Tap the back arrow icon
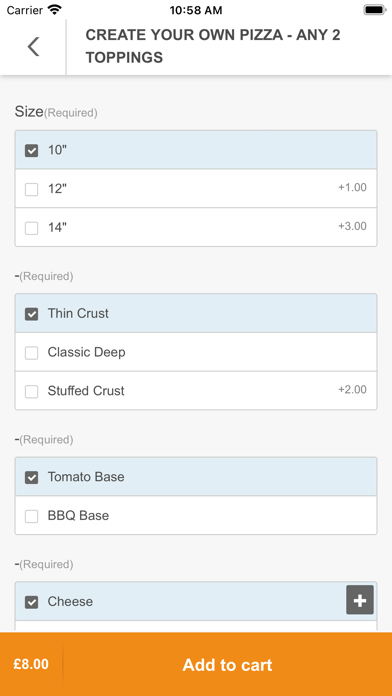Viewport: 392px width, 696px height. pyautogui.click(x=33, y=47)
